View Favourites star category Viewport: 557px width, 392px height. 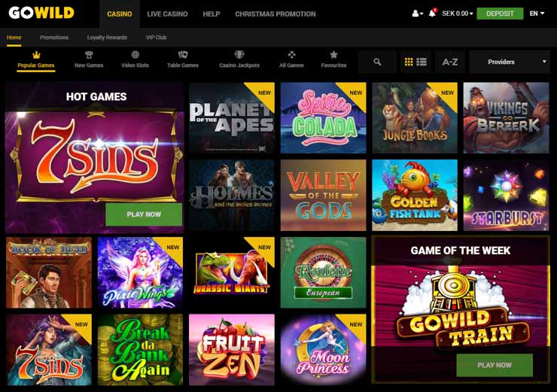[x=333, y=60]
